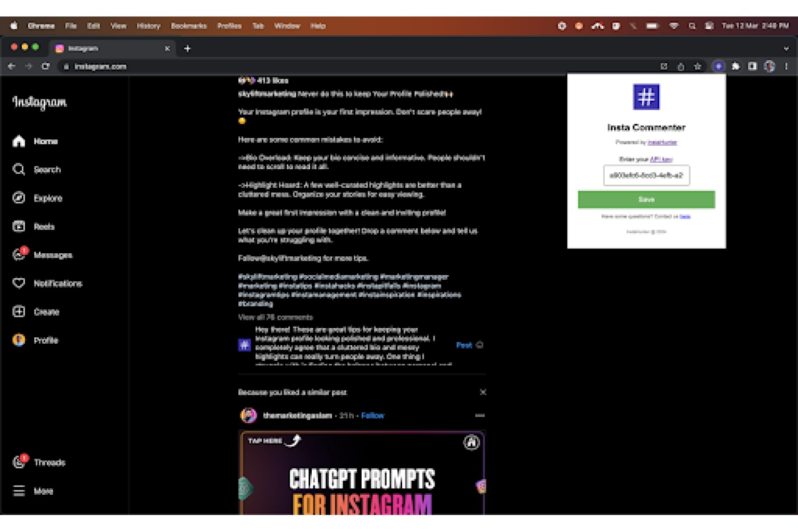Open macOS Spotlight search in the menu bar
Image resolution: width=798 pixels, height=532 pixels.
pyautogui.click(x=692, y=26)
